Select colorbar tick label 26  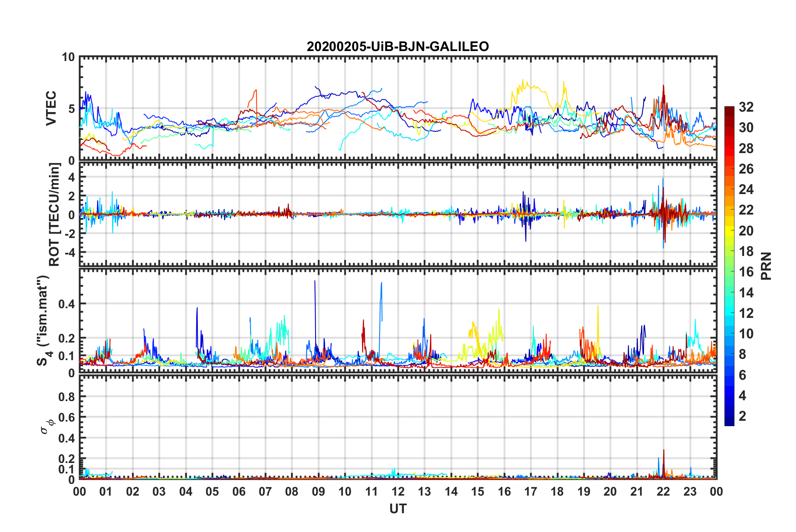tap(746, 169)
